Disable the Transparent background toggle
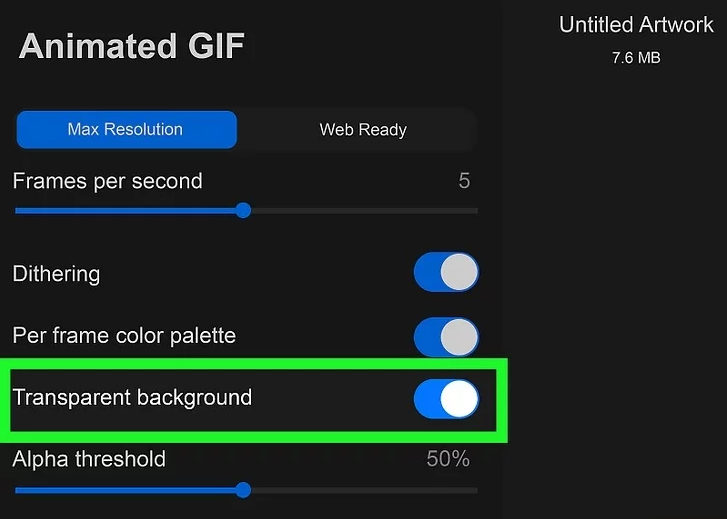This screenshot has width=727, height=519. click(446, 399)
